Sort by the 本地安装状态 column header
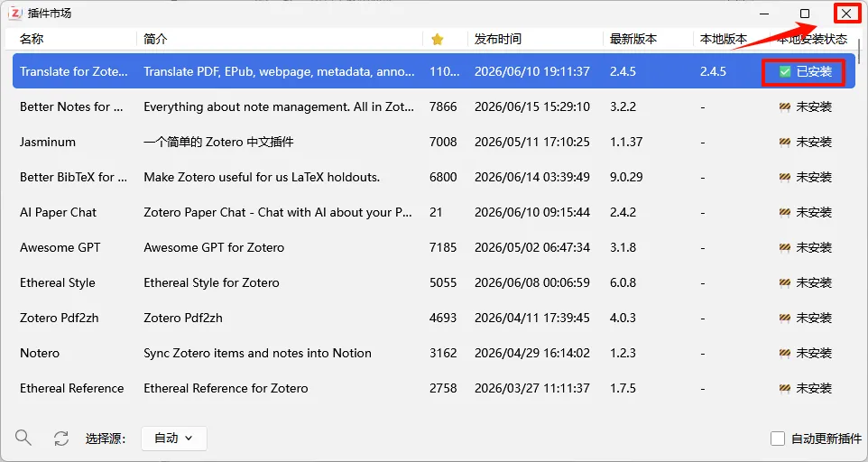The image size is (868, 462). tap(812, 39)
